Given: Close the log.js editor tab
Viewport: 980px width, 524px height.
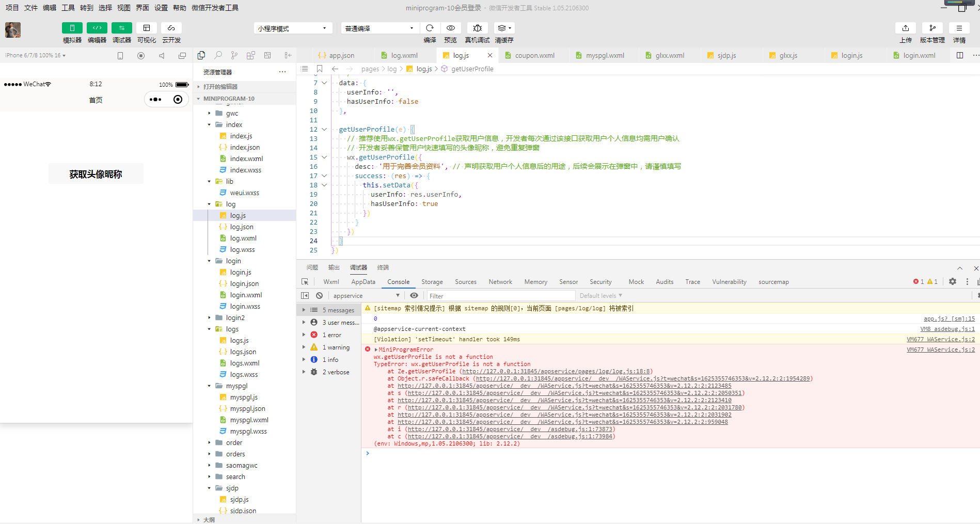Looking at the screenshot, I should 490,55.
